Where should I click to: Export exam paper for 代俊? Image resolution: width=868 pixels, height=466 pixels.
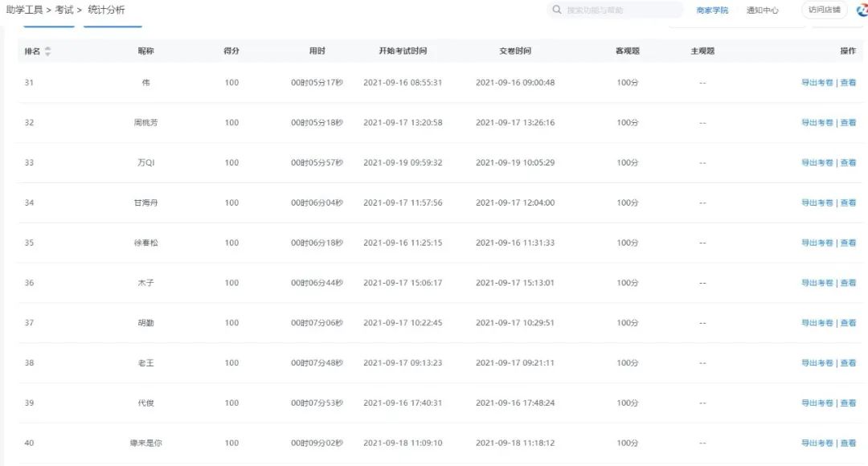click(817, 403)
